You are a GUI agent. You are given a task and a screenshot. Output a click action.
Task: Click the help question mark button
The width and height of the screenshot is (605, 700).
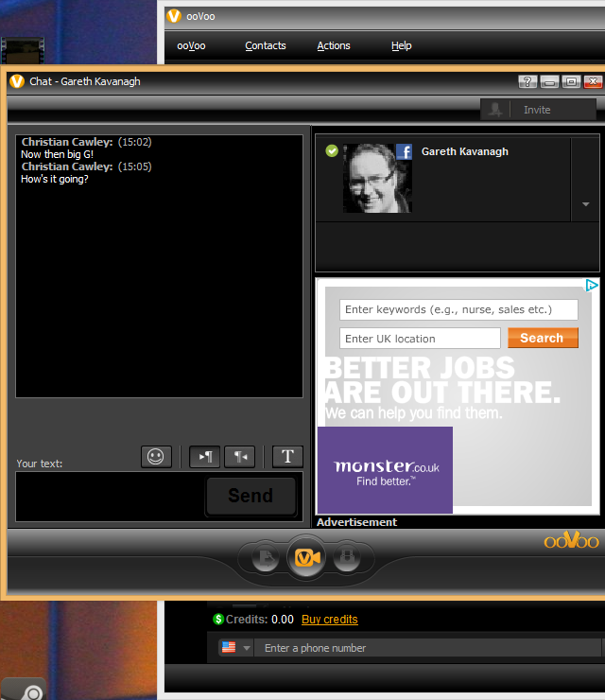[x=527, y=81]
